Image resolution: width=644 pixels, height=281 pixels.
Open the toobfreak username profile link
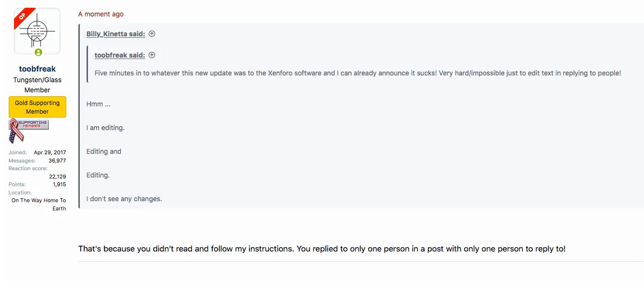pyautogui.click(x=37, y=69)
